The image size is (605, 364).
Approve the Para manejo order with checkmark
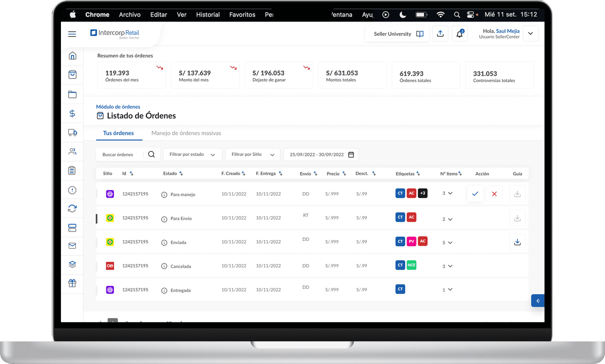(x=475, y=194)
